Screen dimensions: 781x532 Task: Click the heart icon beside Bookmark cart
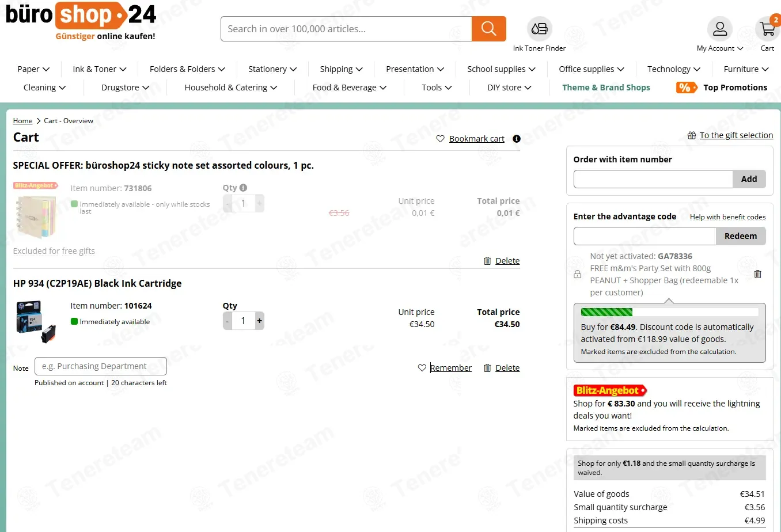point(441,139)
